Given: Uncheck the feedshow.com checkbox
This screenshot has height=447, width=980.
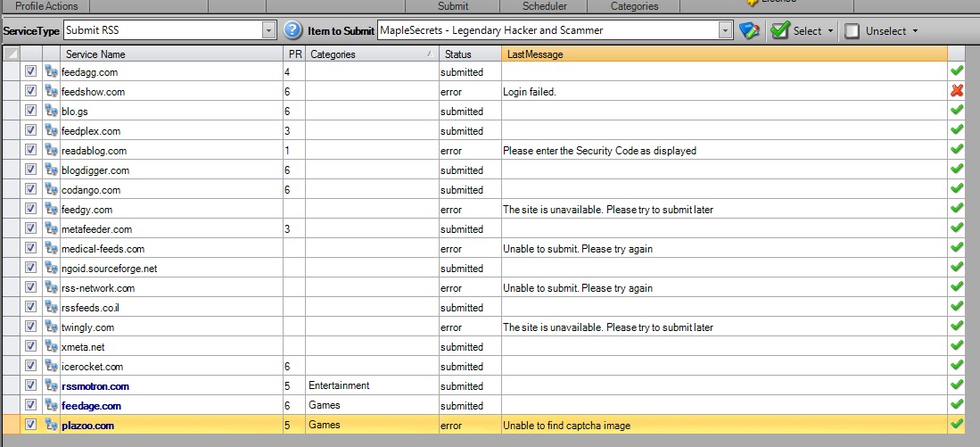Looking at the screenshot, I should [30, 91].
